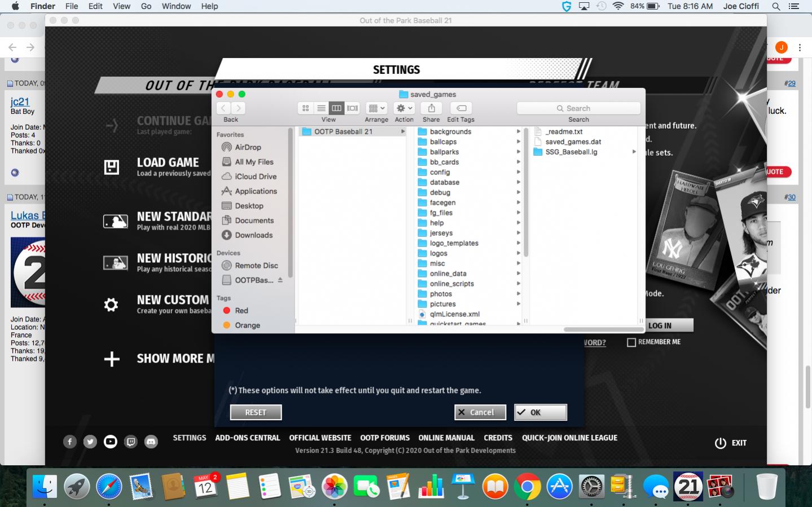Open the Online Manual link
This screenshot has width=812, height=507.
point(446,438)
